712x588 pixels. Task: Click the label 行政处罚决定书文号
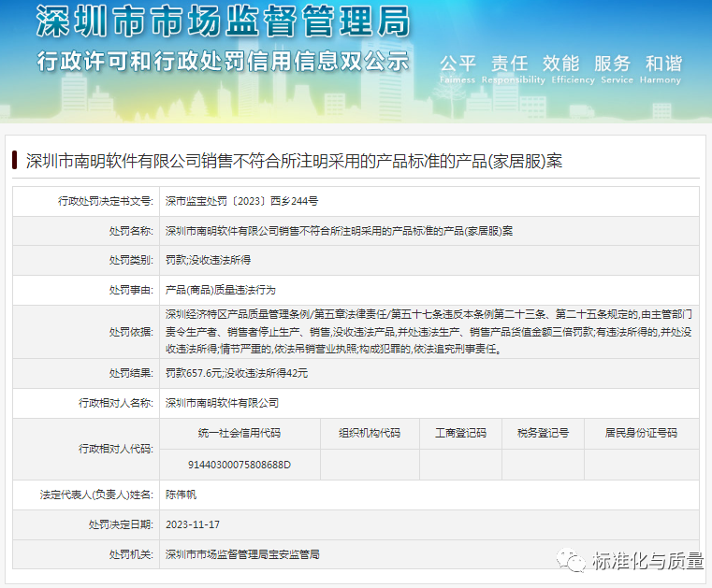106,201
